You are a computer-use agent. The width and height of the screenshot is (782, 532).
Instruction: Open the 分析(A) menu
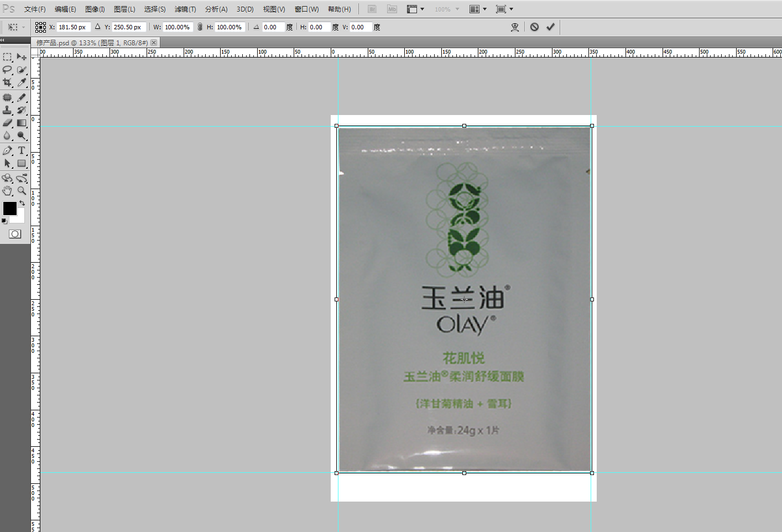216,9
